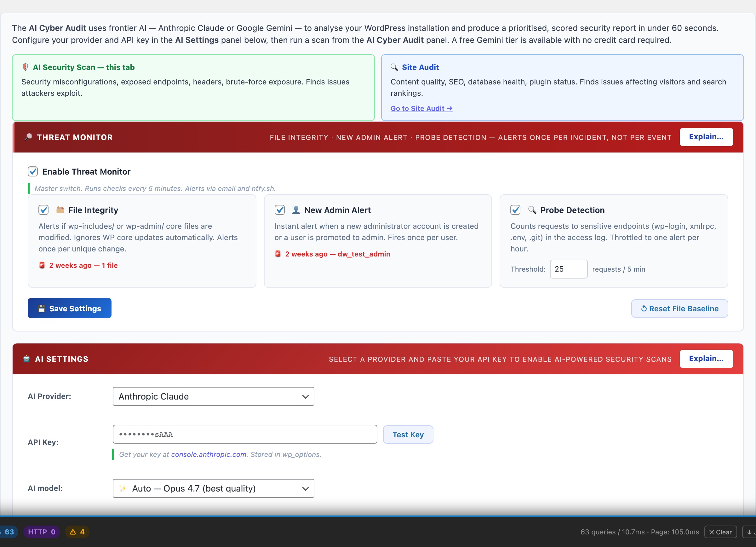Click the Probe Detection magnifier icon
Viewport: 756px width, 547px height.
coord(532,210)
